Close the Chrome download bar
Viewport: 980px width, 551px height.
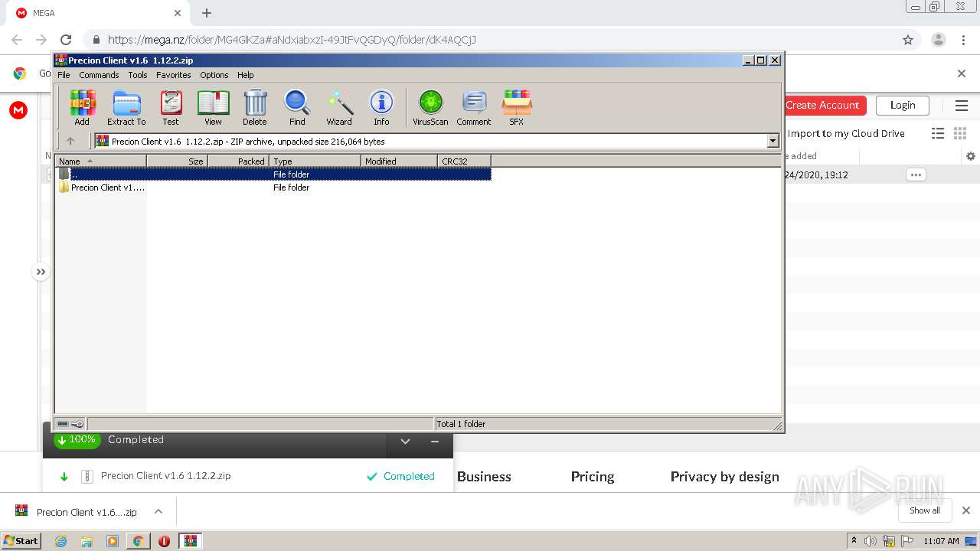(x=966, y=510)
